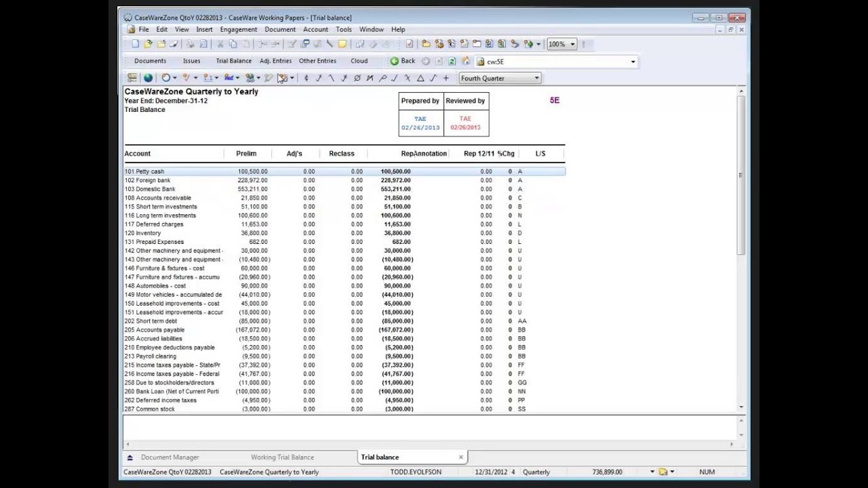The width and height of the screenshot is (868, 488).
Task: Click the Trial Balance button
Action: tap(233, 61)
